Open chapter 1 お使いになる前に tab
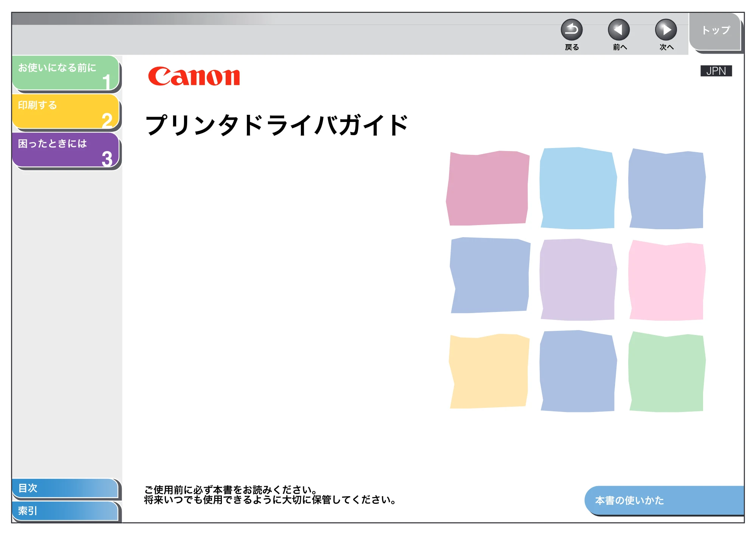The height and width of the screenshot is (534, 756). pos(66,73)
